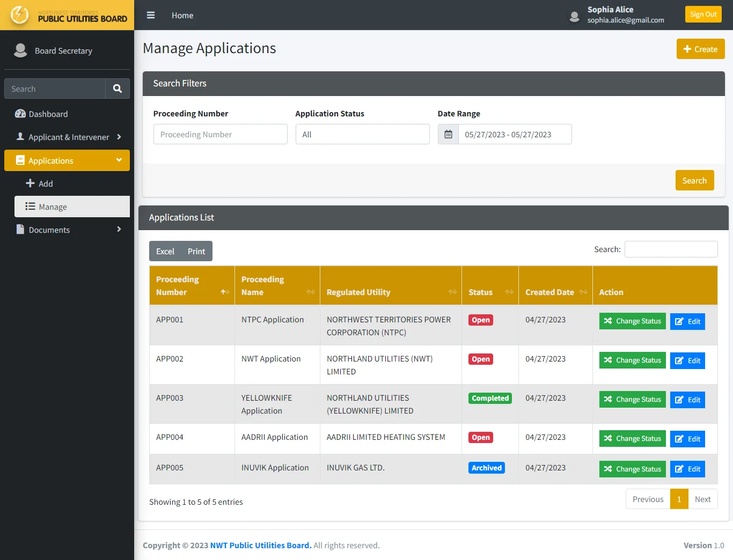This screenshot has width=733, height=560.
Task: Click Sophia Alice's user avatar icon
Action: tap(574, 16)
